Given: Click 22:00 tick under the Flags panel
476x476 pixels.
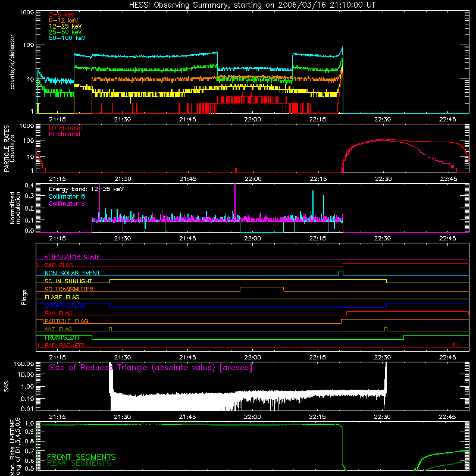Looking at the screenshot, I should coord(252,358).
